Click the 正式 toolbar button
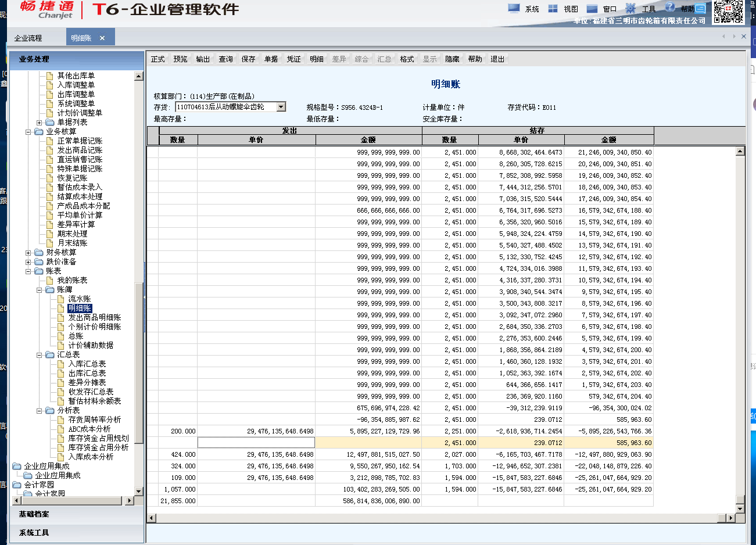 point(158,59)
